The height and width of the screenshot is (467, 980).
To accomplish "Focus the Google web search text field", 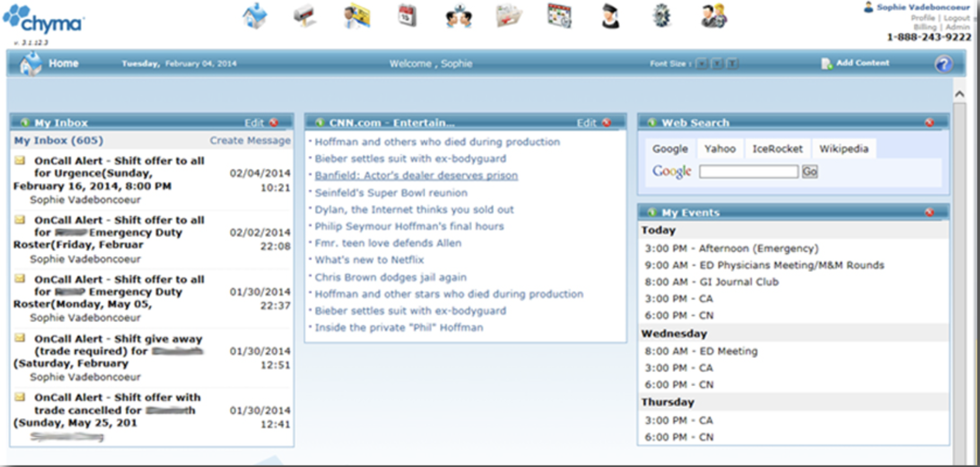I will point(749,171).
